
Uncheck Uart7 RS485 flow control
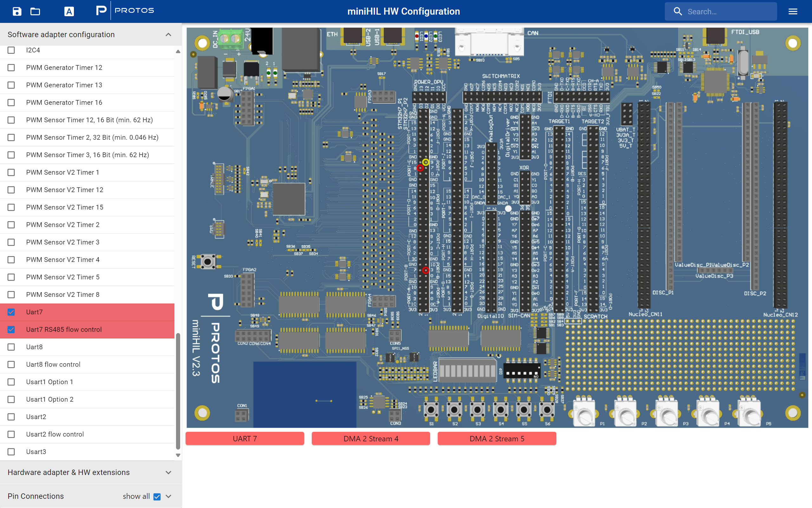[11, 330]
